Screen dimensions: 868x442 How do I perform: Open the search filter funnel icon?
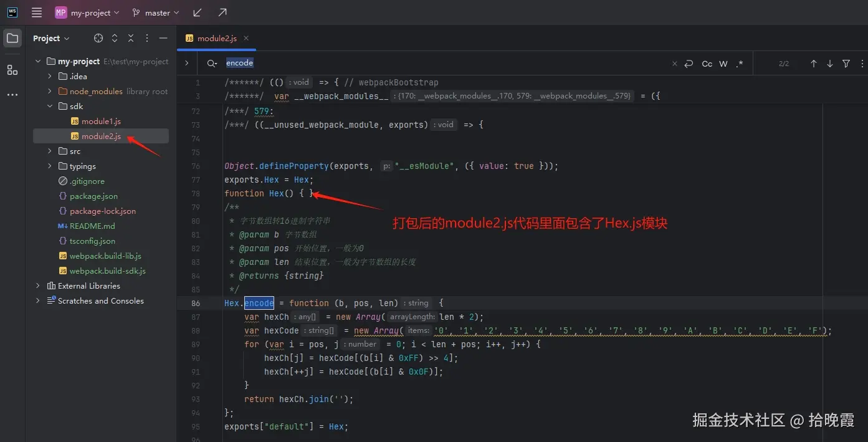coord(846,63)
